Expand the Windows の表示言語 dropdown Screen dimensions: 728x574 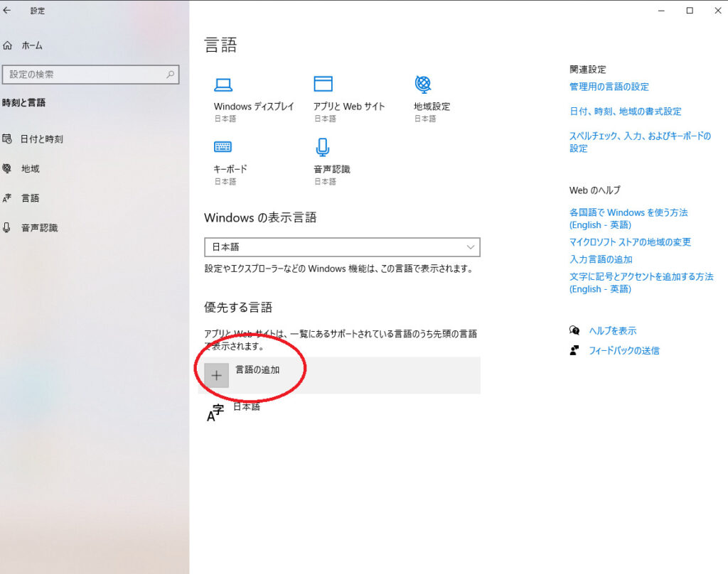342,247
